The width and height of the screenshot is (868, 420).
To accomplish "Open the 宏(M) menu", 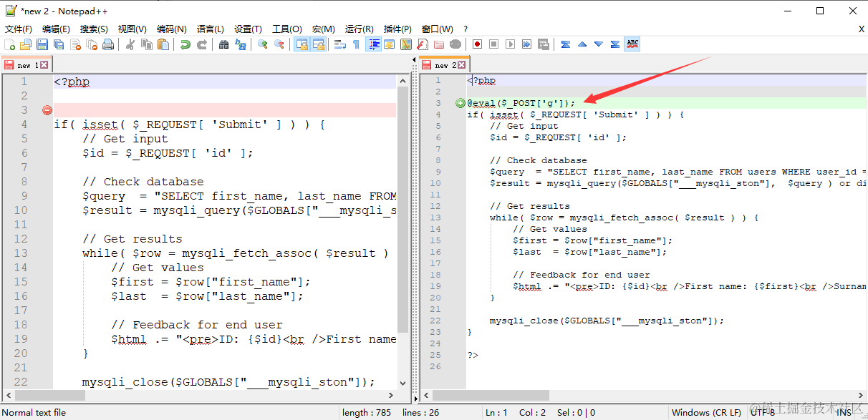I will 324,29.
